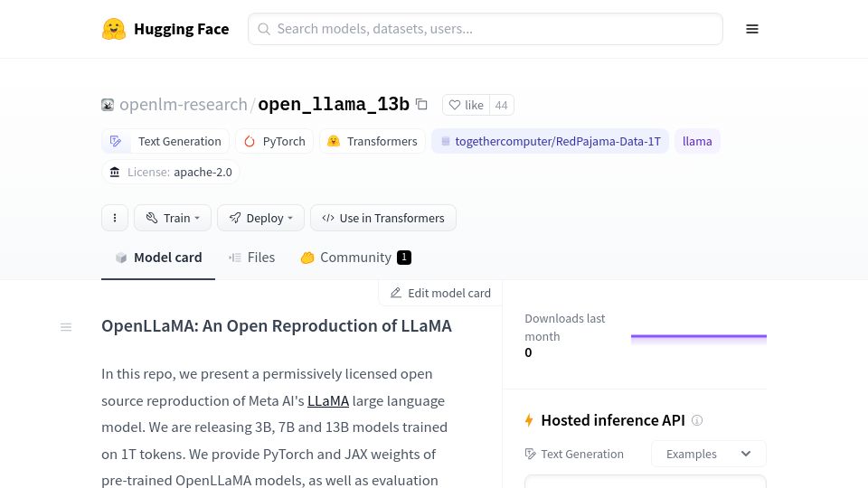Select the llama tag
This screenshot has width=868, height=488.
697,141
